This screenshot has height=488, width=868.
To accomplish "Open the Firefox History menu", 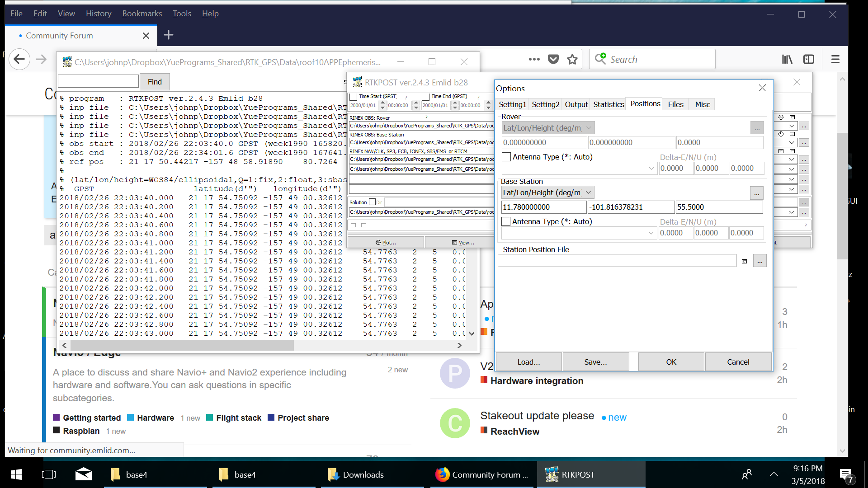I will (99, 14).
